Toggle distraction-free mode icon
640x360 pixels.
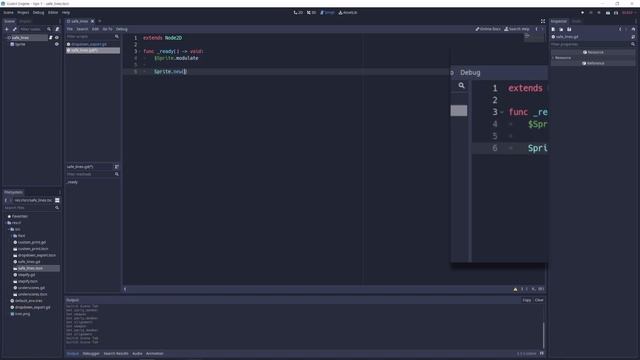(543, 21)
